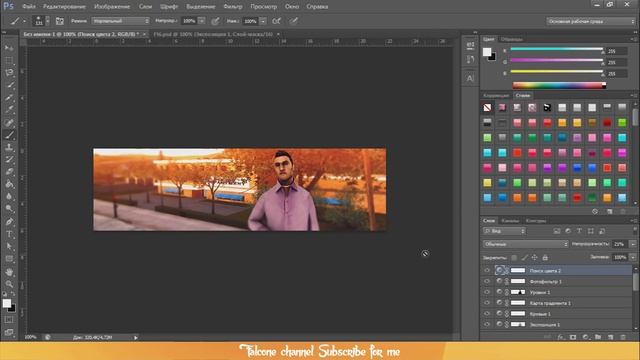This screenshot has height=360, width=640.
Task: Toggle lock transparent pixels
Action: coord(514,258)
